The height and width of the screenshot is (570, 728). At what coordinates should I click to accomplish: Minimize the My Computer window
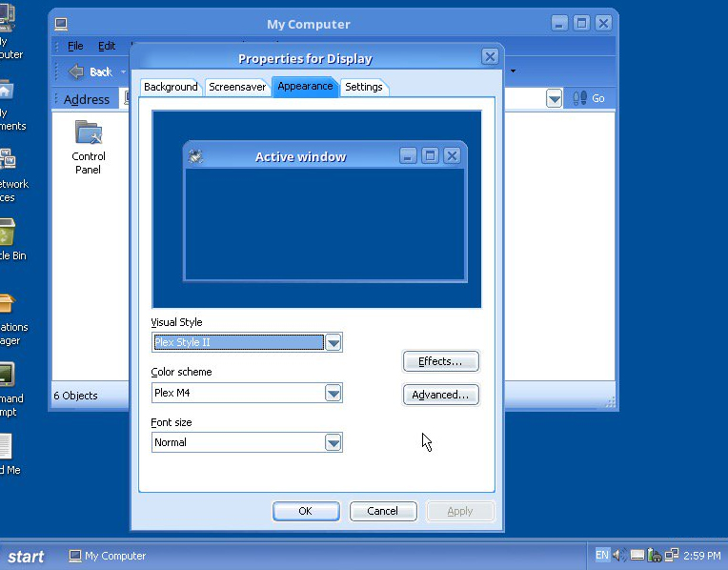pos(559,23)
